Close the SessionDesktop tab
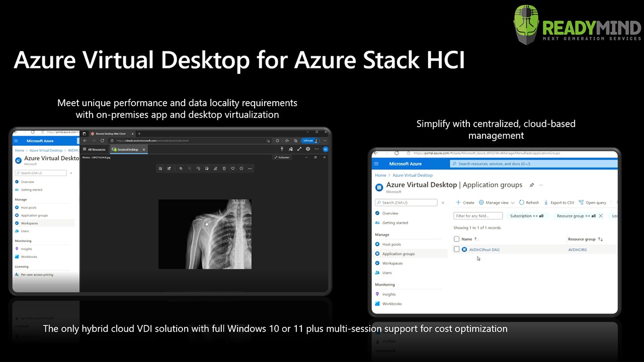The image size is (644, 362). coord(144,149)
